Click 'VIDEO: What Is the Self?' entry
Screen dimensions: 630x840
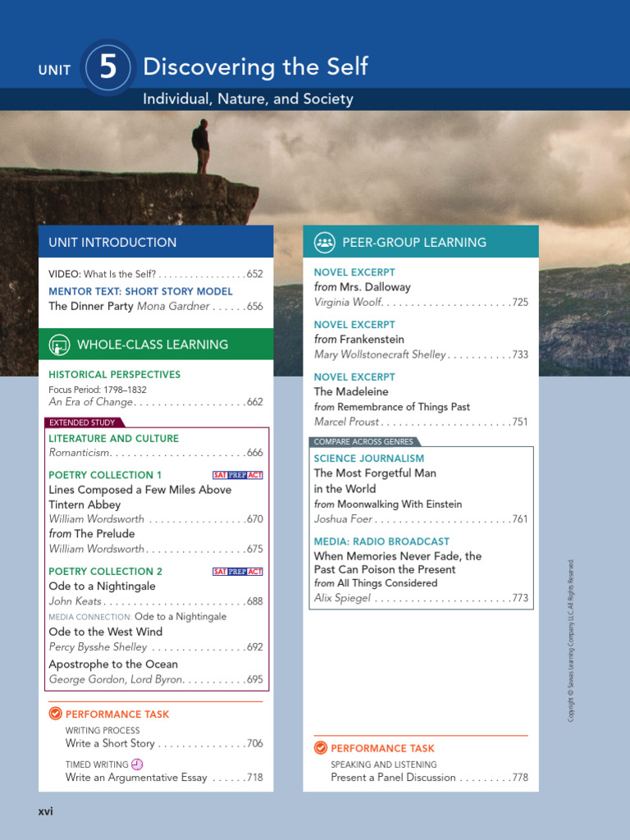(102, 274)
